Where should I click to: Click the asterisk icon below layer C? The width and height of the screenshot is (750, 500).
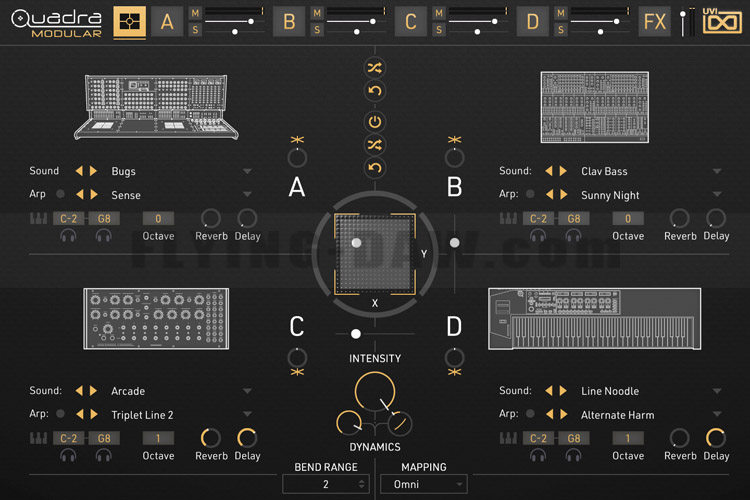(297, 372)
